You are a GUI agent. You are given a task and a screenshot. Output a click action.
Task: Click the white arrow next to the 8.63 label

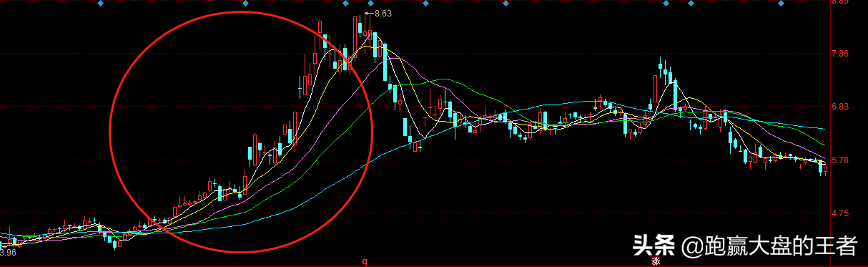(x=368, y=13)
